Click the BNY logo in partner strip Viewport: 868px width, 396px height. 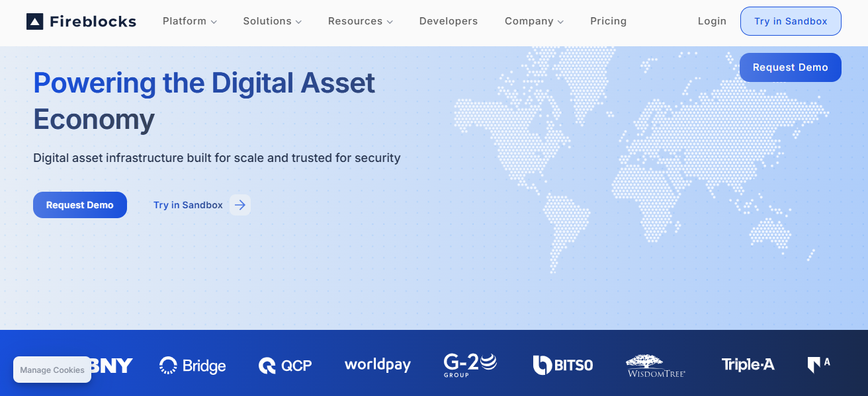[x=111, y=366]
